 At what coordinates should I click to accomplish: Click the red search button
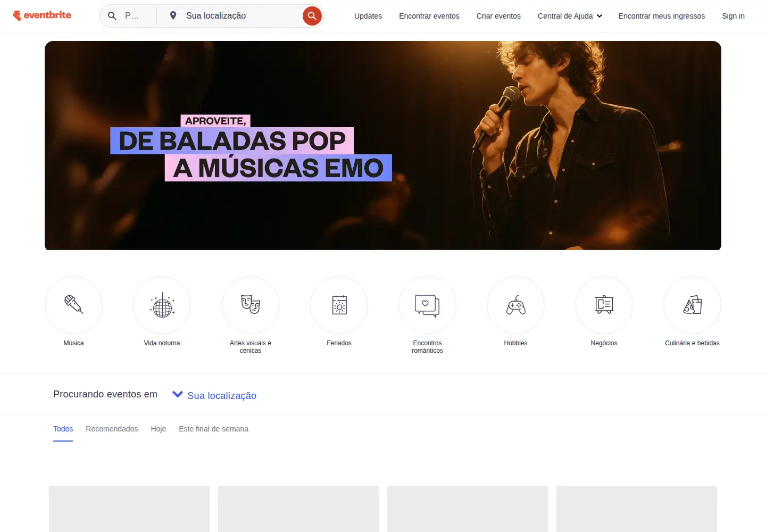pyautogui.click(x=312, y=16)
